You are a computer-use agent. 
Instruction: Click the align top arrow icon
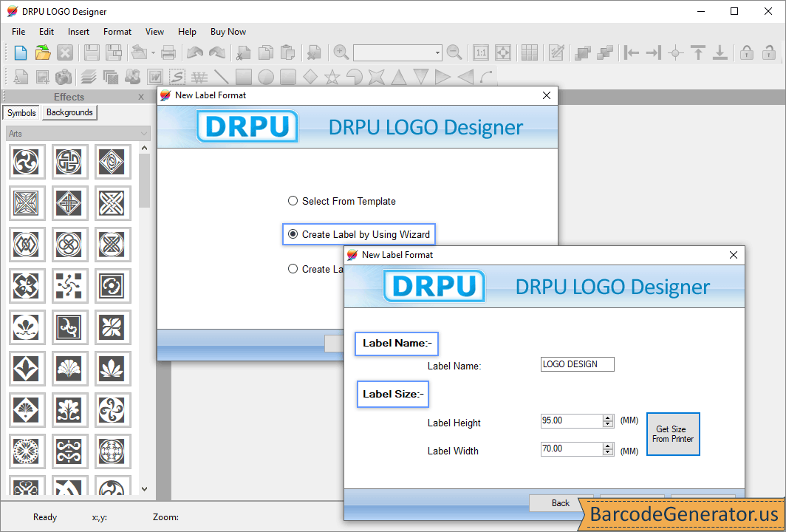698,52
